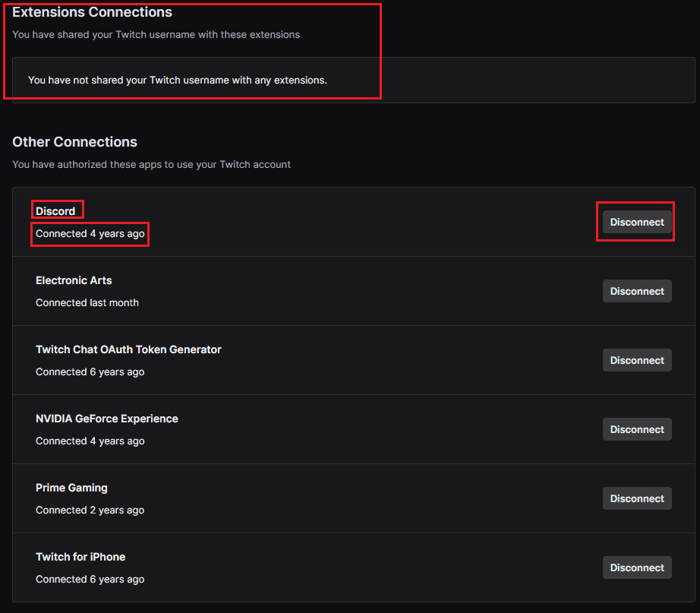Click "You have shared your Twitch username" subtitle
Screen dimensions: 700x613
(156, 34)
